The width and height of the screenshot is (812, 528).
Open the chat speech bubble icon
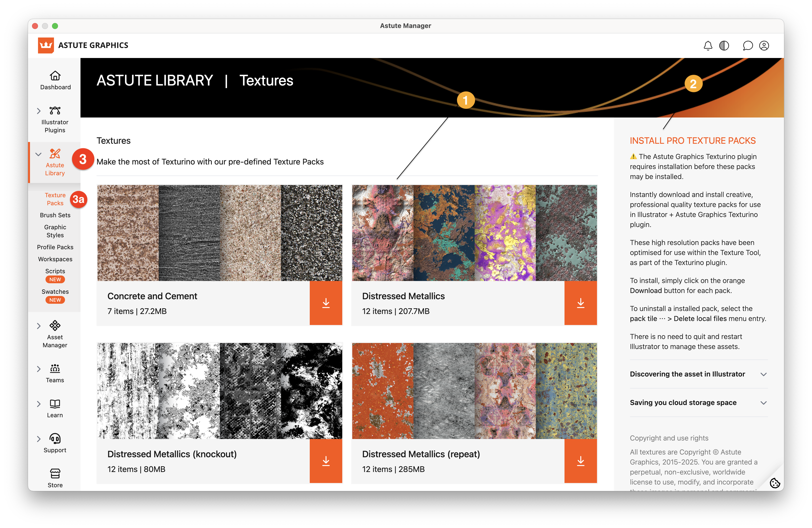[747, 46]
